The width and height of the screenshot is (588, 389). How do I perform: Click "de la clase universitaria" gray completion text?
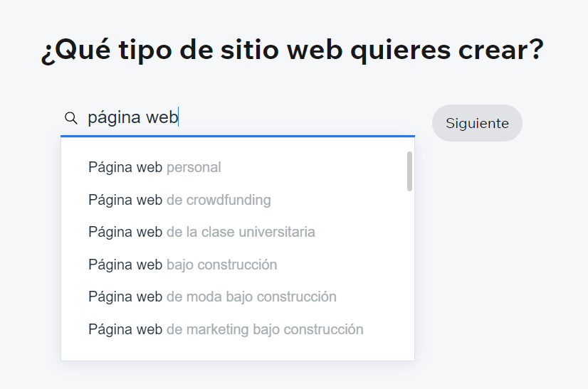[241, 233]
